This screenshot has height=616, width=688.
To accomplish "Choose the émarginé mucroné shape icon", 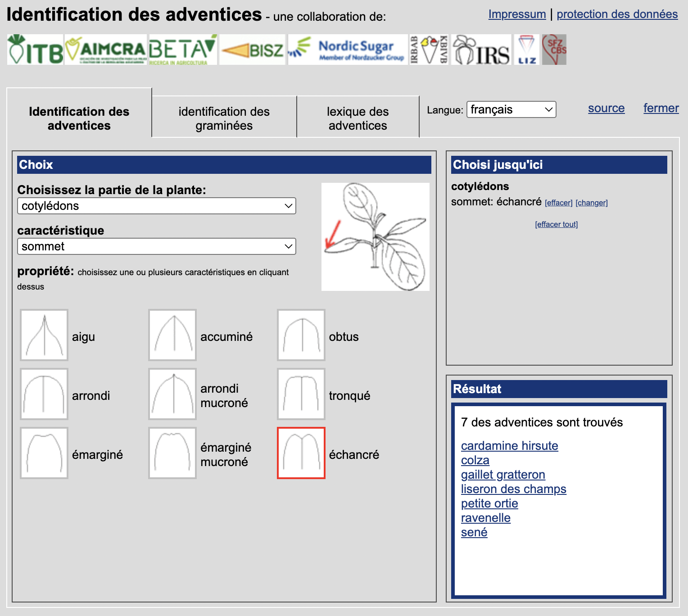I will [172, 453].
